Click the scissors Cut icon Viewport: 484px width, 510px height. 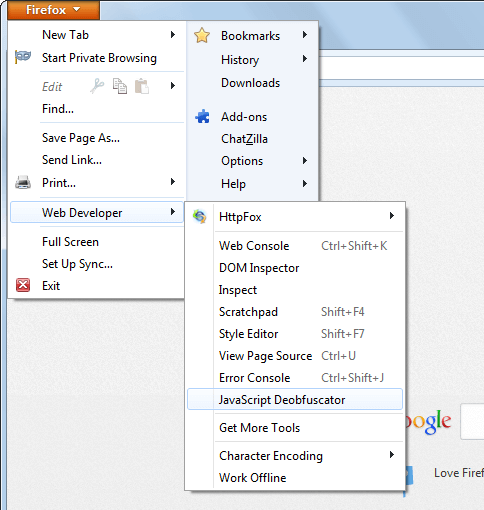(x=97, y=86)
